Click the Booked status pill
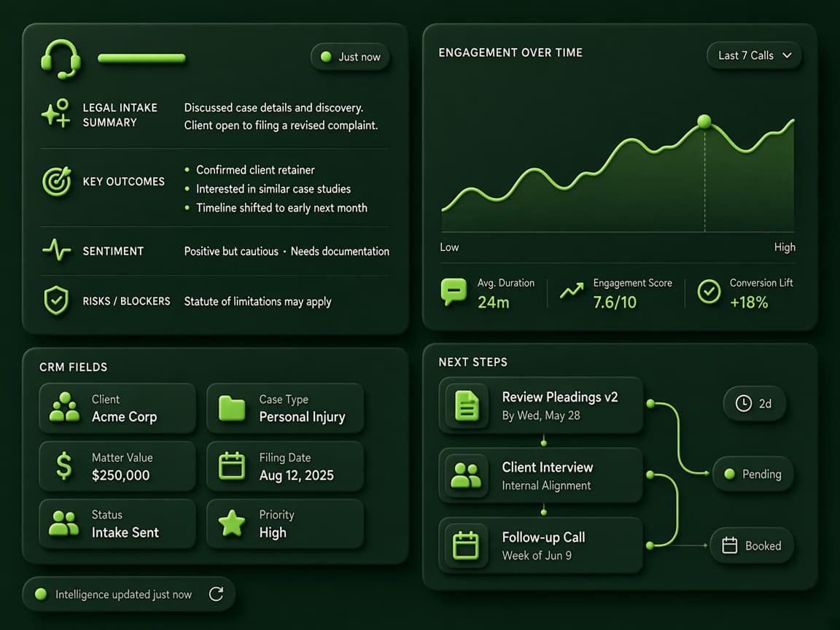This screenshot has width=840, height=630. 752,545
